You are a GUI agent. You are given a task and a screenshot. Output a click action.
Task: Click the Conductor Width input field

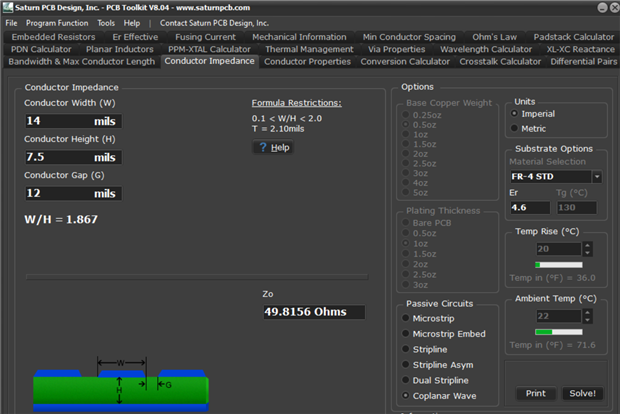tap(74, 121)
